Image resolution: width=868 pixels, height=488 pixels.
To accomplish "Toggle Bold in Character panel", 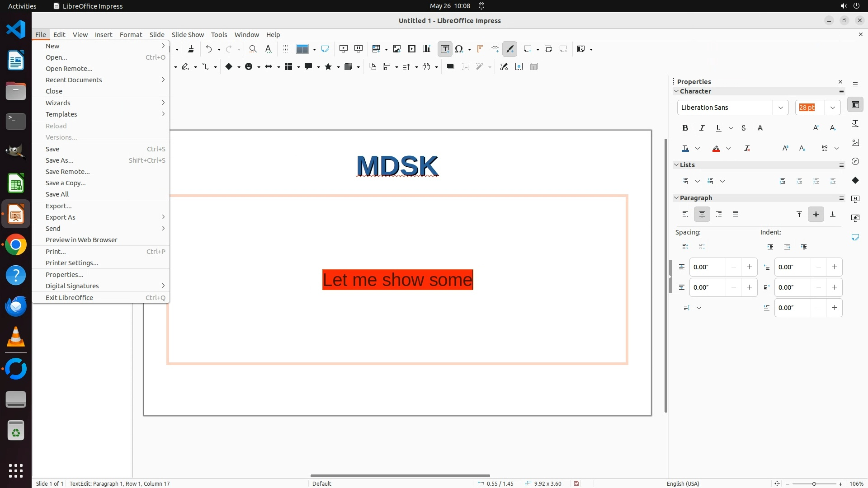I will click(x=685, y=128).
